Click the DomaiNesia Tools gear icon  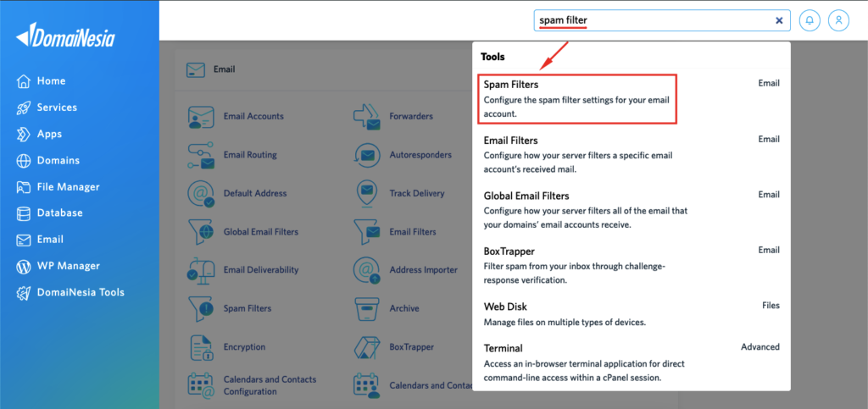23,293
